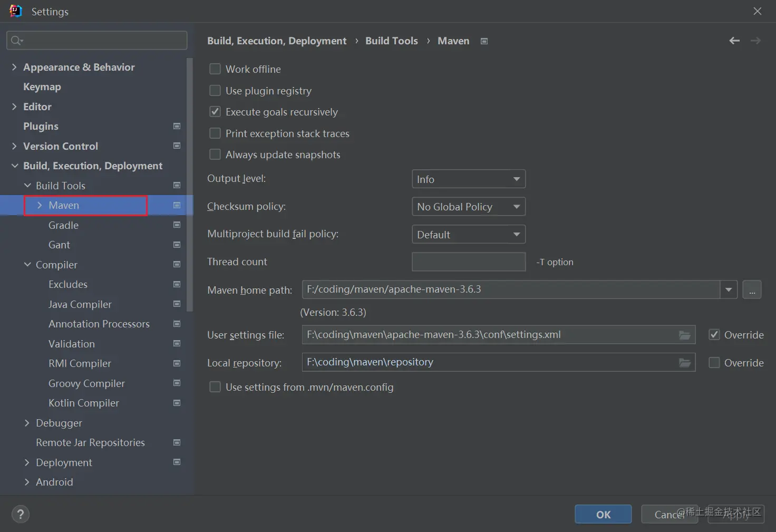This screenshot has width=776, height=532.
Task: Select Annotation Processors settings
Action: click(x=99, y=324)
